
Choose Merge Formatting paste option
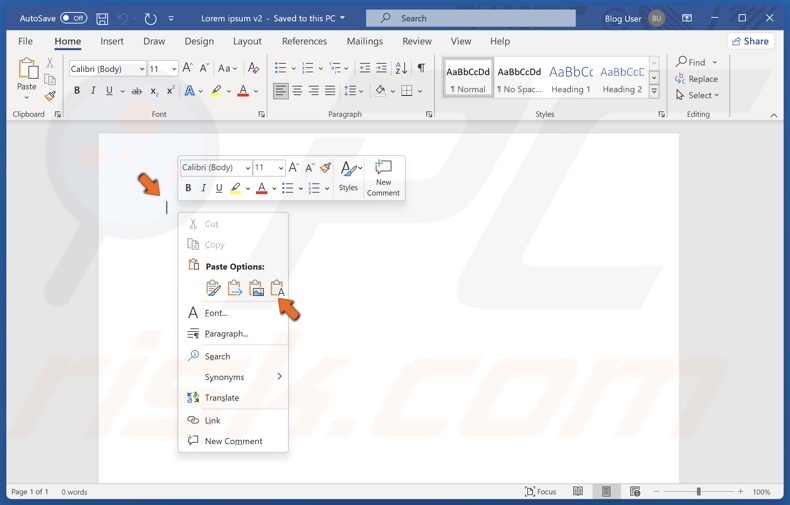(235, 288)
